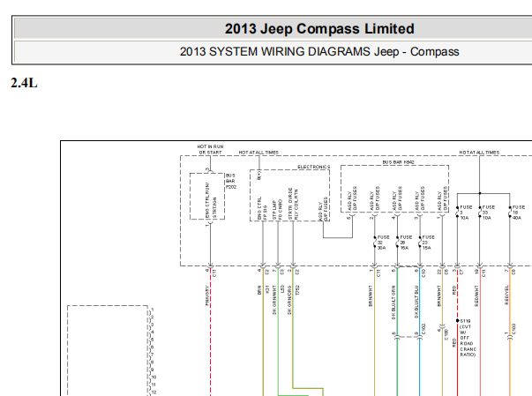Click the "BUS BAR K942" label
Image resolution: width=532 pixels, height=396 pixels.
(398, 162)
